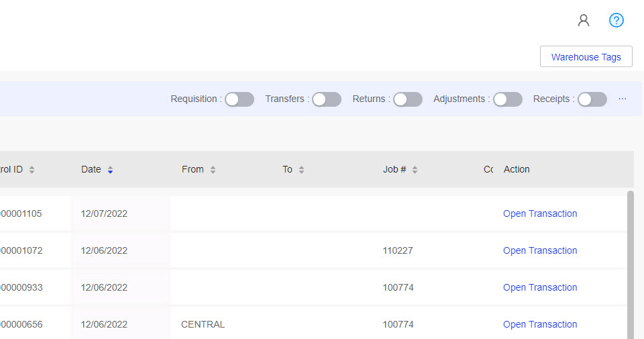Enable the Transfers toggle
The height and width of the screenshot is (339, 644).
pos(327,99)
